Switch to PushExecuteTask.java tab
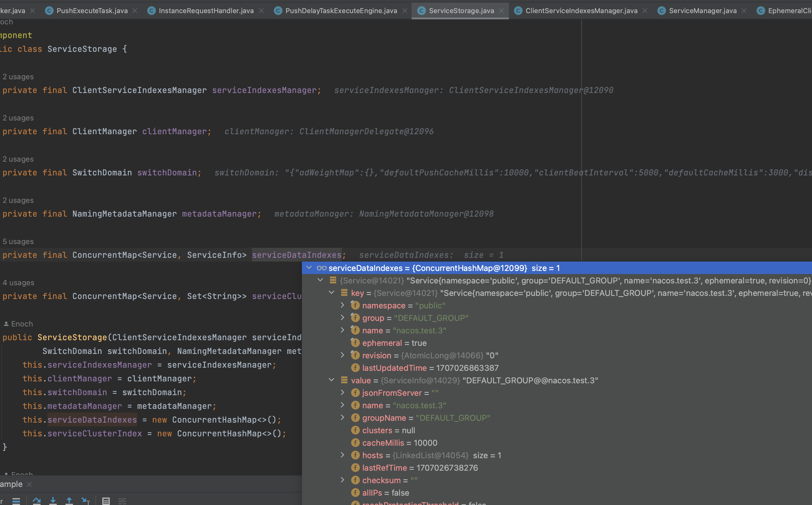 (x=92, y=11)
